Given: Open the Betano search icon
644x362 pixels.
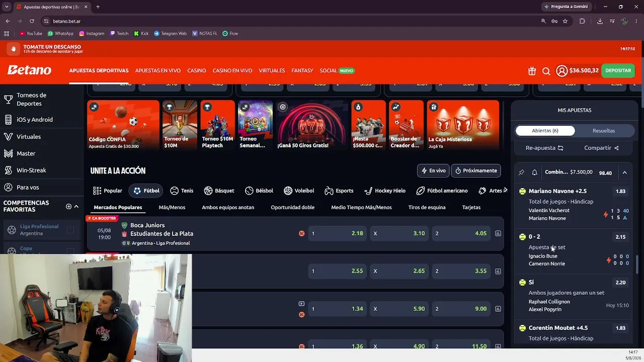Looking at the screenshot, I should [x=546, y=71].
